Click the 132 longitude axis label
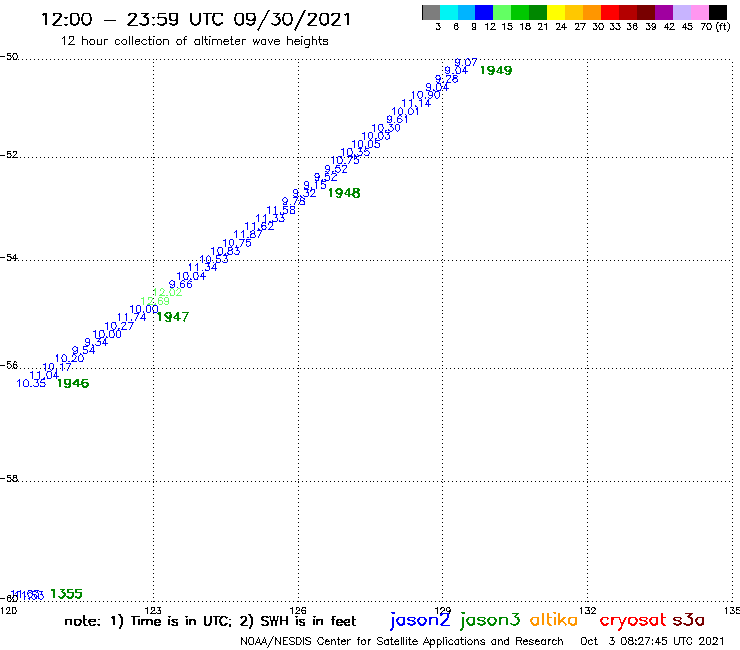 coord(588,611)
